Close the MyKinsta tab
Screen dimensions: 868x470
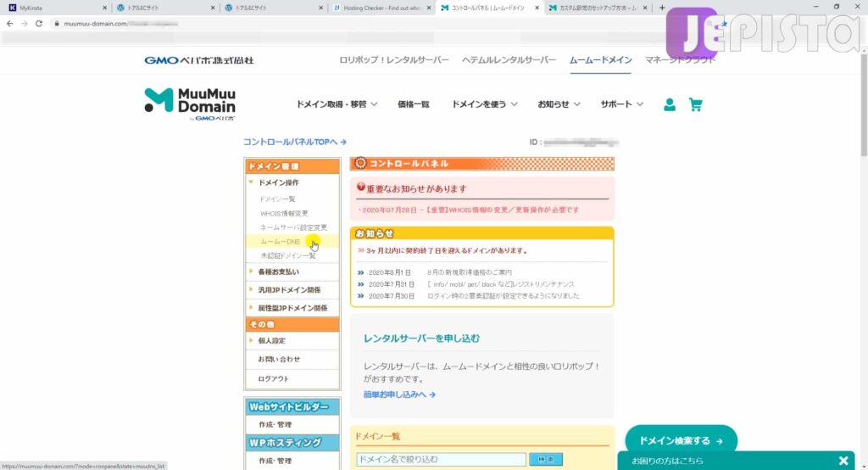coord(104,8)
